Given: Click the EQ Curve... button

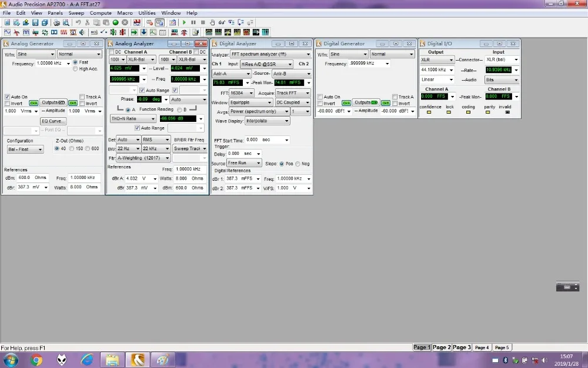Looking at the screenshot, I should pos(54,121).
